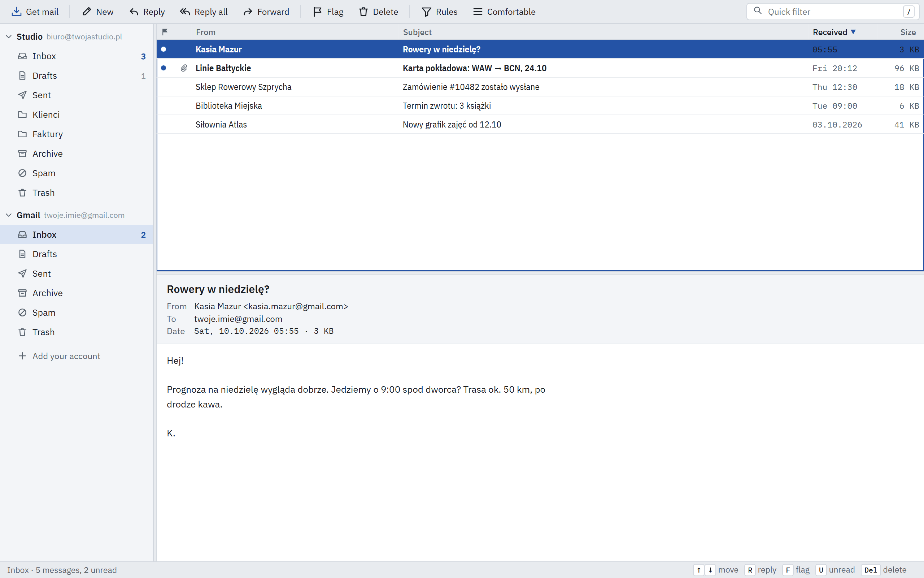Viewport: 924px width, 578px height.
Task: Open the Studio Sent folder
Action: (x=77, y=95)
